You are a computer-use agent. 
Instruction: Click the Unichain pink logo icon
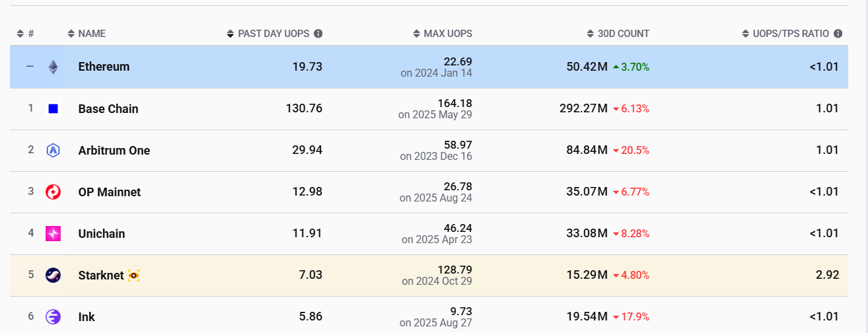(54, 233)
